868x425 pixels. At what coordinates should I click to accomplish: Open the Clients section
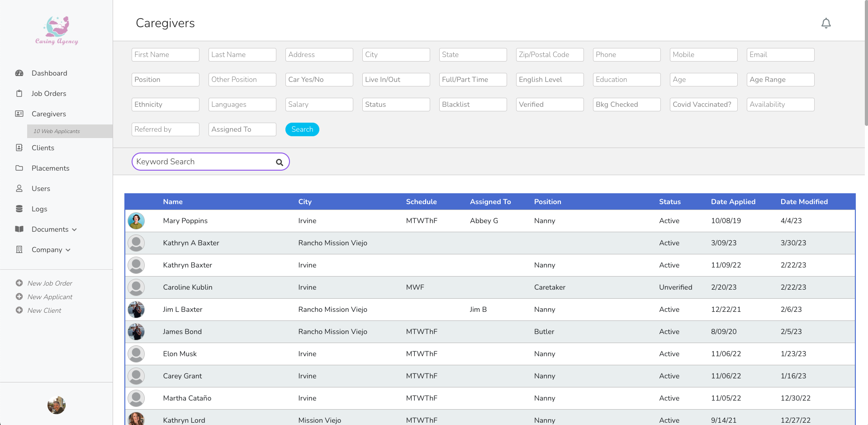(x=43, y=148)
